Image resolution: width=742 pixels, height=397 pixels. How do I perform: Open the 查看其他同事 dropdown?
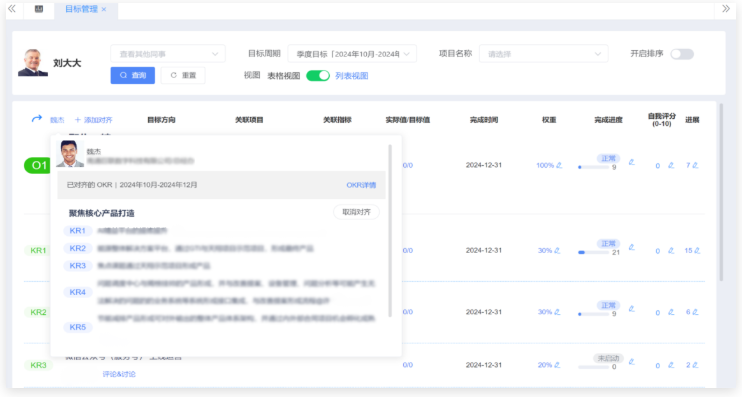[x=168, y=54]
